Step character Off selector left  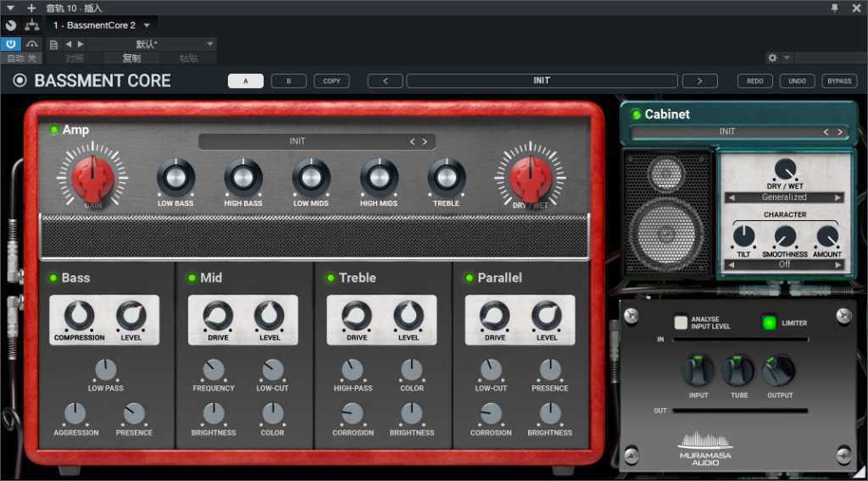pyautogui.click(x=732, y=265)
